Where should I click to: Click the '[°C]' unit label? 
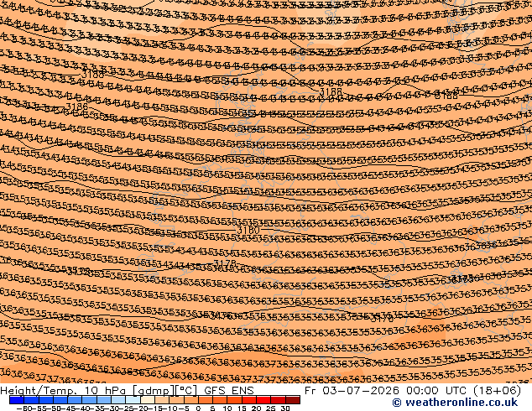pyautogui.click(x=186, y=391)
